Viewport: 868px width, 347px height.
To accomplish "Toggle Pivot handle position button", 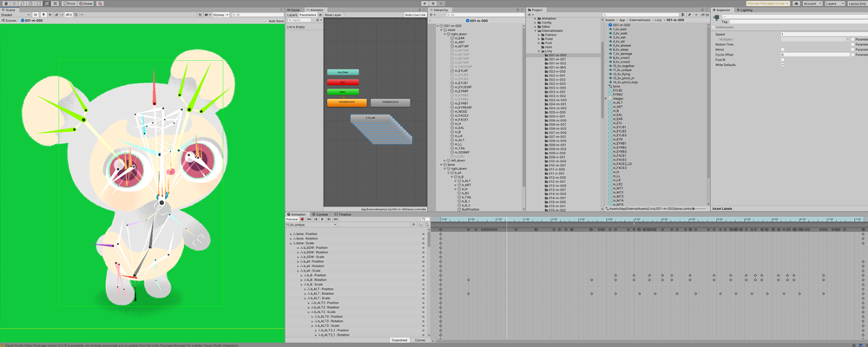I will point(69,3).
